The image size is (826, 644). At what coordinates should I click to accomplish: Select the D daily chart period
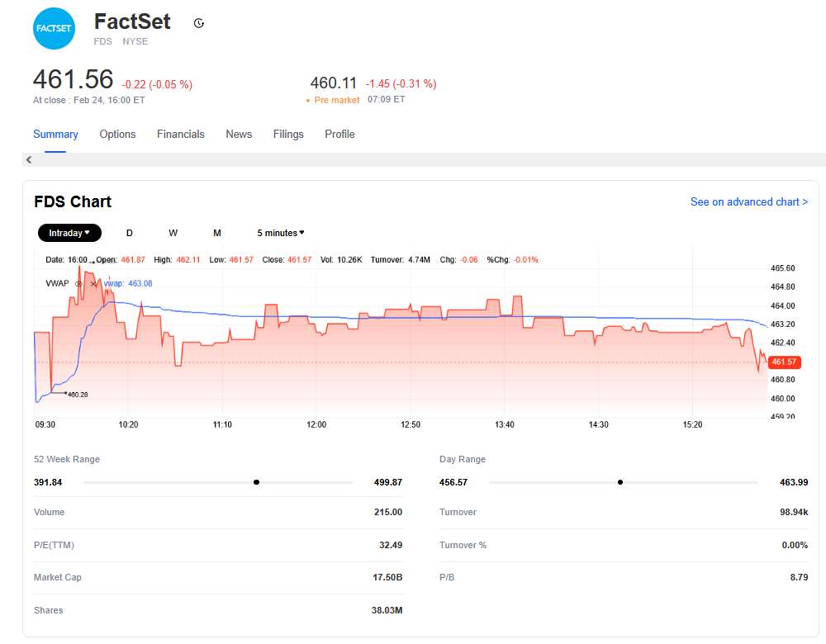[x=130, y=233]
